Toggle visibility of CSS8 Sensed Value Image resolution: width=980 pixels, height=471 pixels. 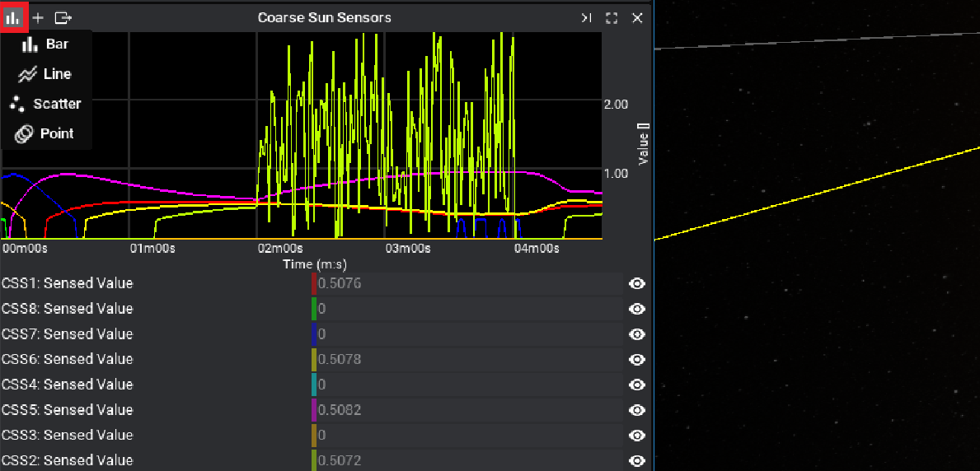click(x=637, y=309)
